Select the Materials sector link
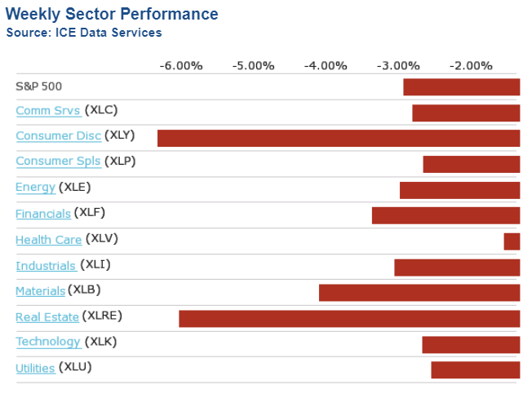Screen dimensions: 532x398 click(40, 291)
